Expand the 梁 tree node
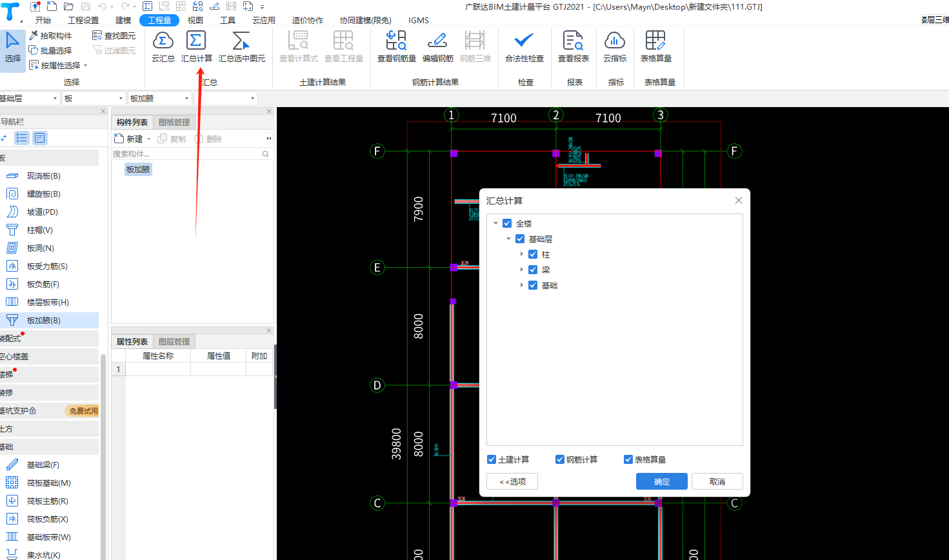Image resolution: width=949 pixels, height=560 pixels. tap(521, 270)
